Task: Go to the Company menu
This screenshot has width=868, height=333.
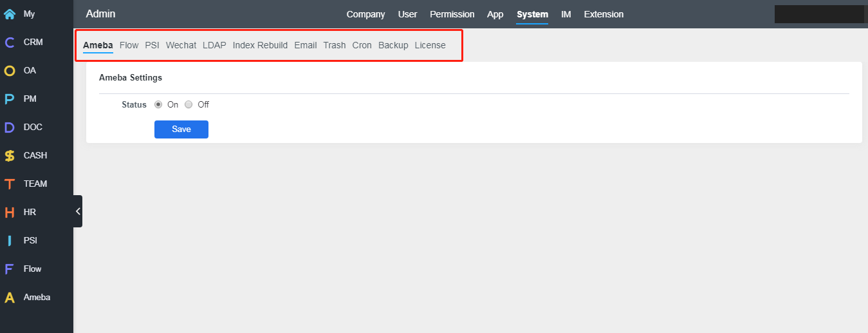Action: (x=365, y=14)
